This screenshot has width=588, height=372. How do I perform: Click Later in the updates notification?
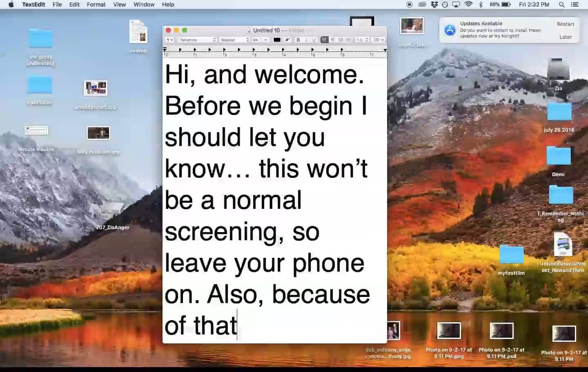[x=565, y=37]
